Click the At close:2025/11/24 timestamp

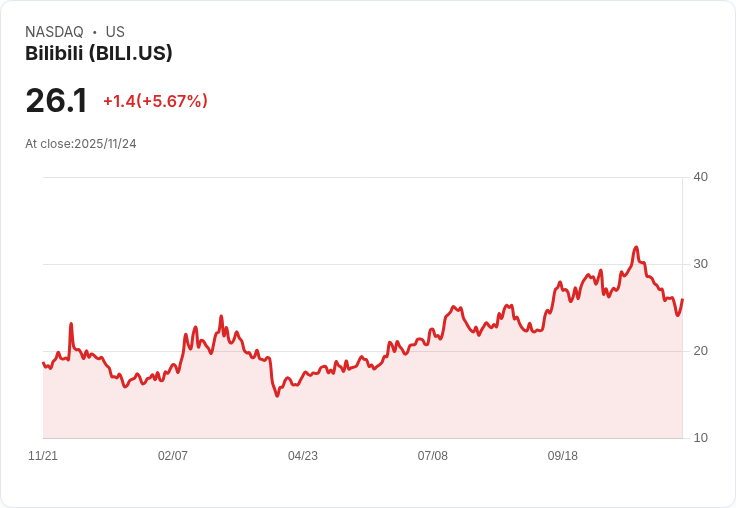[x=81, y=144]
